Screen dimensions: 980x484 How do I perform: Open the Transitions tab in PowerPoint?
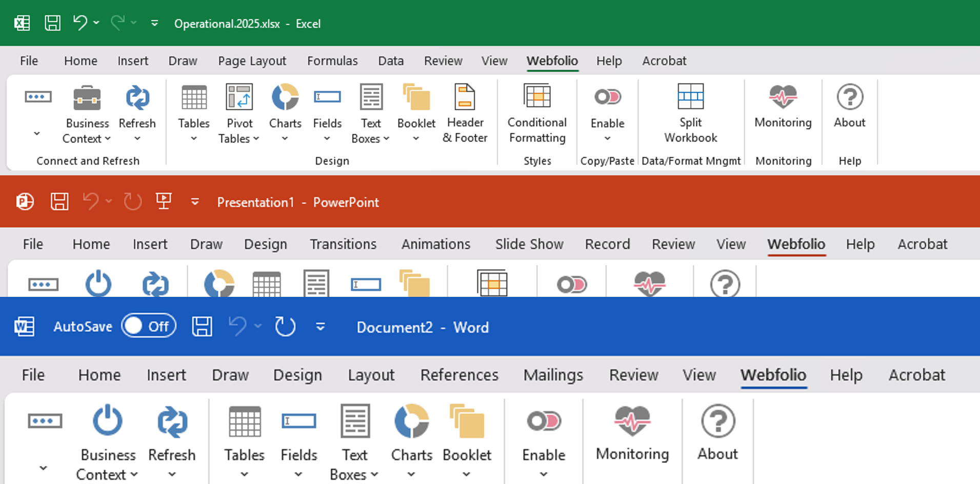click(x=343, y=244)
